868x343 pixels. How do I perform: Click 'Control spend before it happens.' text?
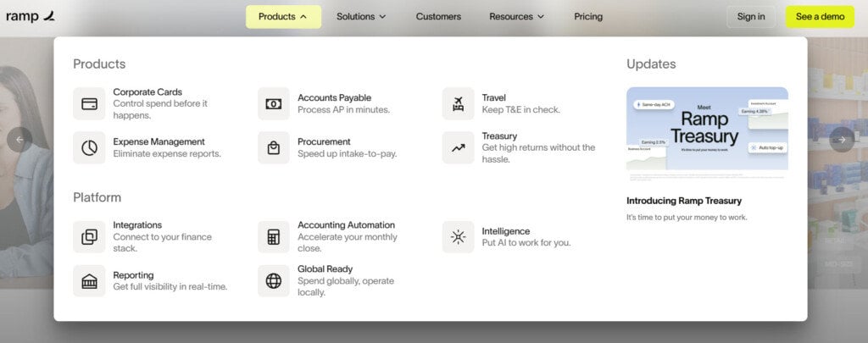point(160,109)
